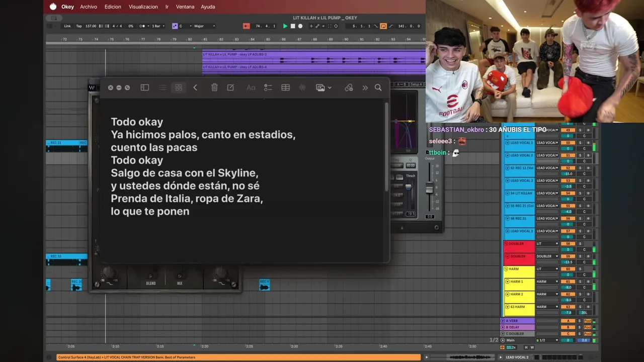Viewport: 644px width, 362px height.
Task: Solo the LEAD VOCAL 1 track
Action: click(579, 143)
